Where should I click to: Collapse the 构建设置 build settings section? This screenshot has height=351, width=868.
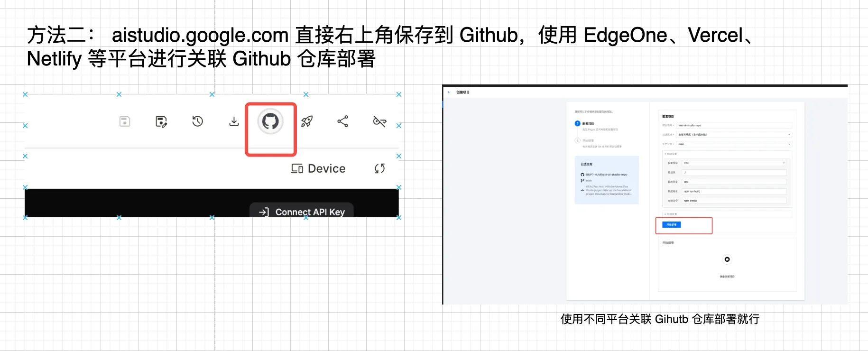pos(671,154)
